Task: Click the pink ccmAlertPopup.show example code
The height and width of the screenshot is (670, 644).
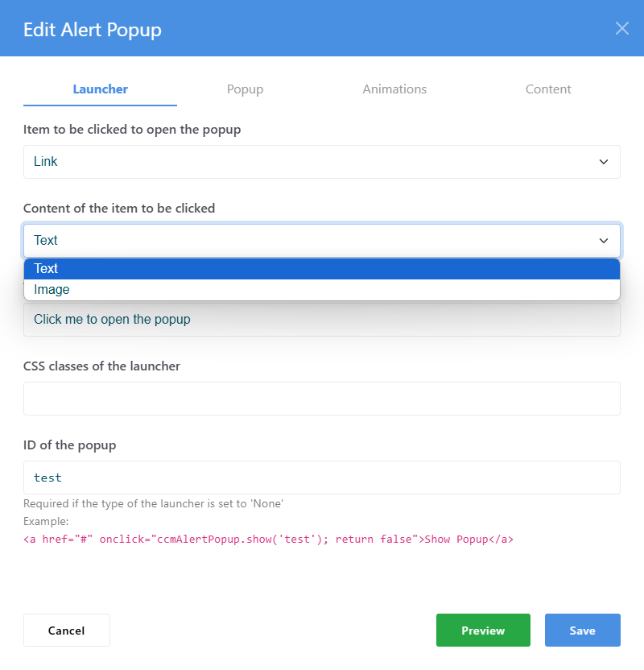Action: (268, 540)
